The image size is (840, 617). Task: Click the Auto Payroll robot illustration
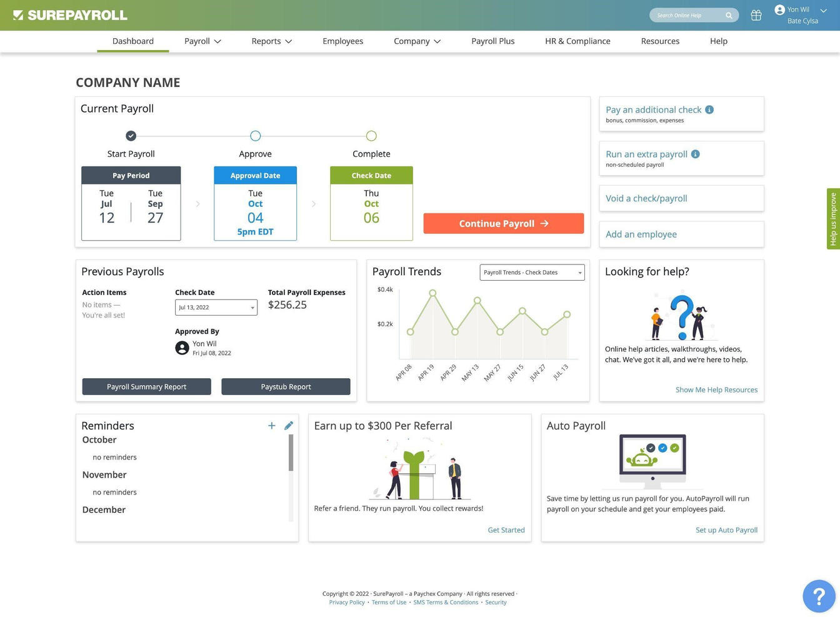click(x=652, y=461)
